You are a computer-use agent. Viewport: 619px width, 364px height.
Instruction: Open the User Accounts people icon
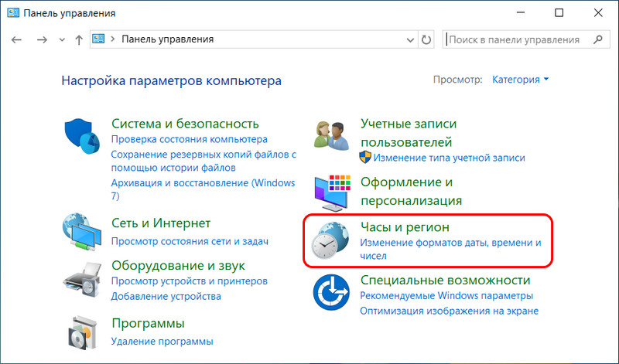point(331,136)
